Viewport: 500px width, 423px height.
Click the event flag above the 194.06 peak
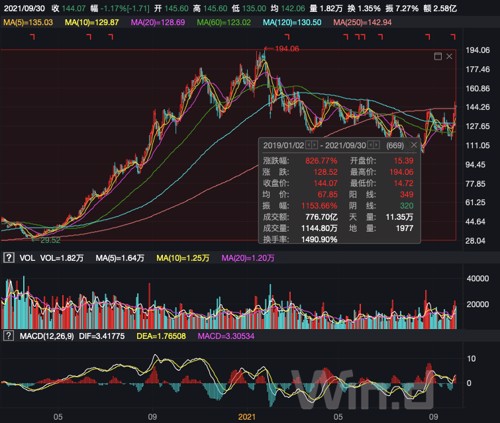pyautogui.click(x=287, y=36)
